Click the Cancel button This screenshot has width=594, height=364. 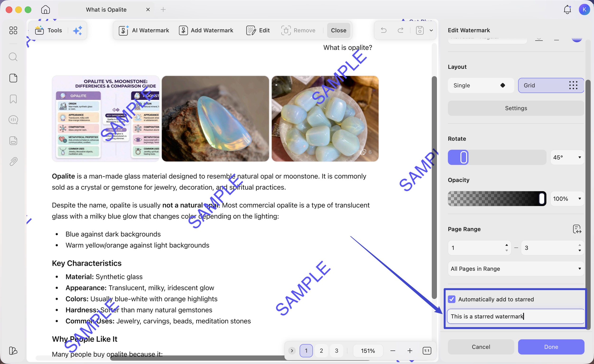click(x=481, y=347)
